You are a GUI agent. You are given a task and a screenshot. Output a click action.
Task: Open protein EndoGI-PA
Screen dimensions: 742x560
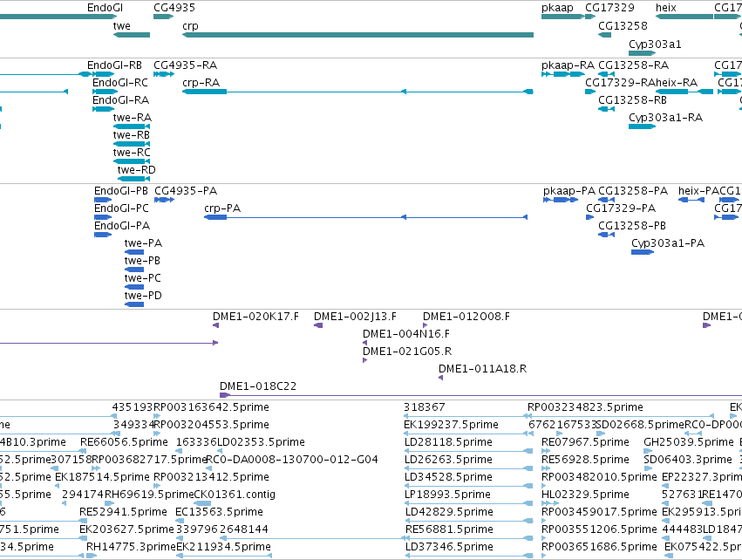click(122, 225)
